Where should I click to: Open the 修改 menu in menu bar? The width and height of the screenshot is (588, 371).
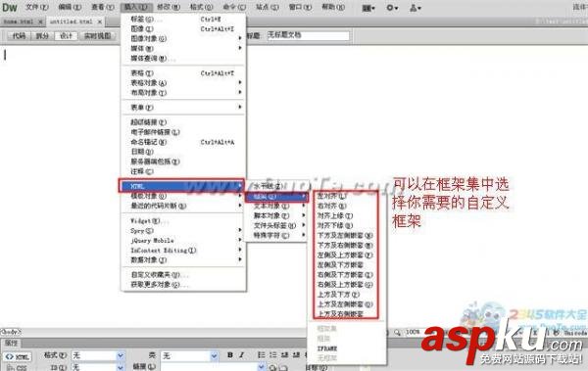[x=169, y=7]
